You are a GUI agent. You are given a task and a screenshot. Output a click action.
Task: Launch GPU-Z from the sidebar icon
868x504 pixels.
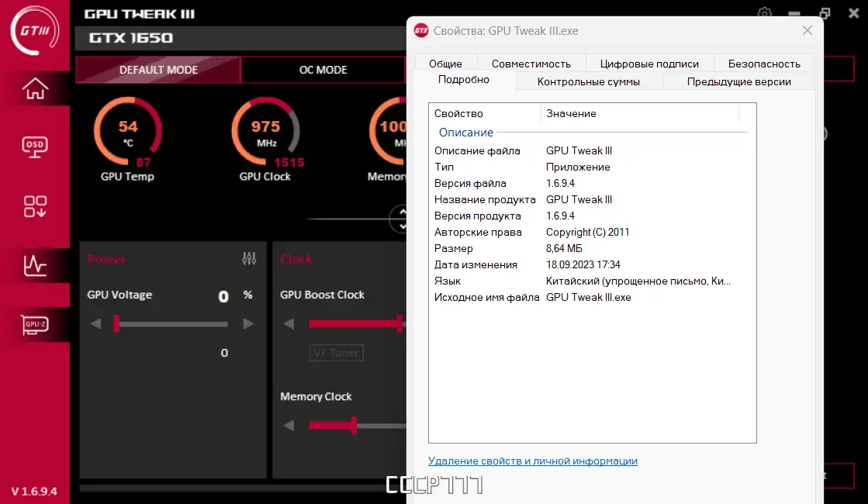(35, 325)
